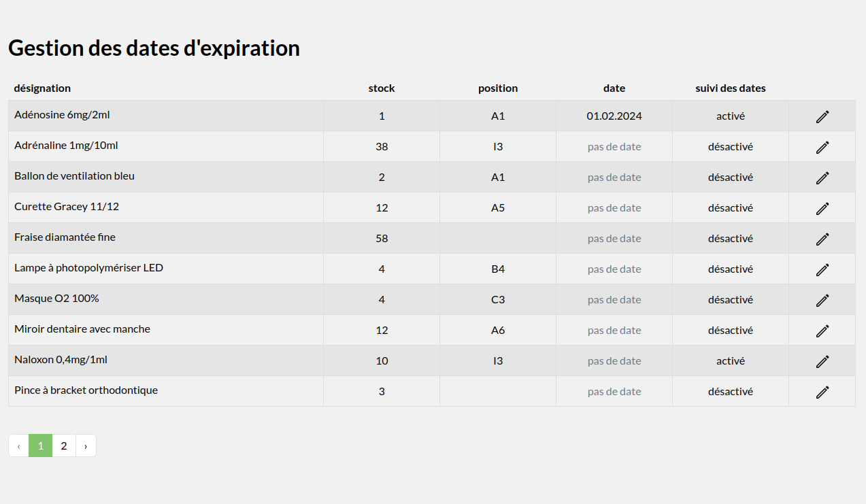
Task: Open the edit pencil for Curette Gracey 11/12
Action: coord(822,208)
